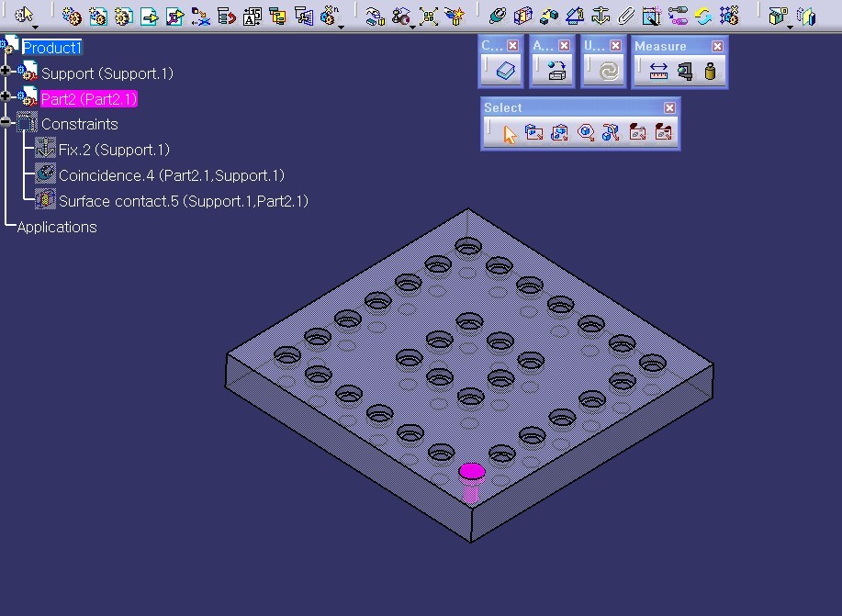Expand the Support (Support.1) tree node
The height and width of the screenshot is (616, 842).
tap(6, 72)
